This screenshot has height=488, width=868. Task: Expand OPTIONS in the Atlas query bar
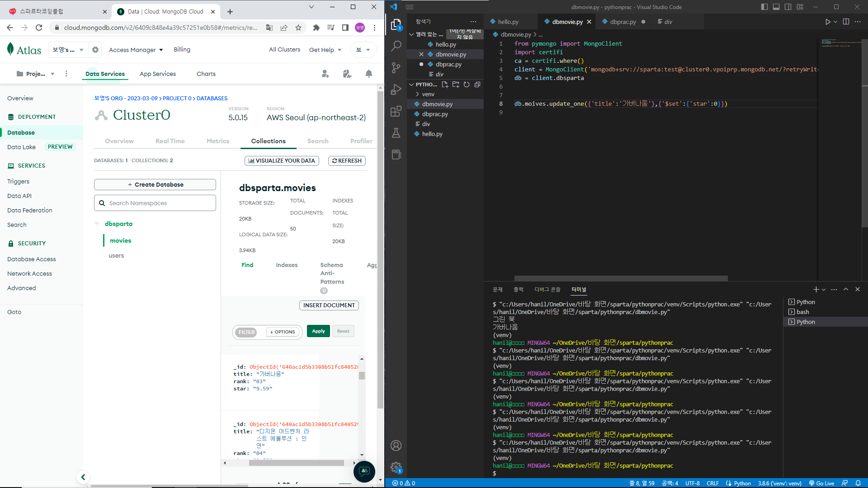[x=283, y=332]
